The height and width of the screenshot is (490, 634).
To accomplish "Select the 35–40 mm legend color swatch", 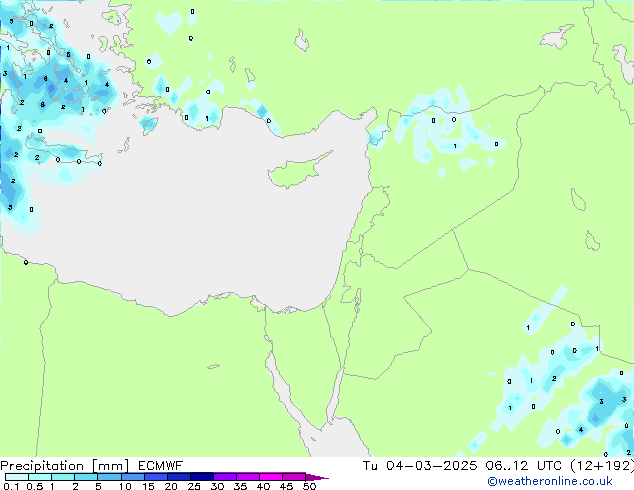I will tap(248, 477).
